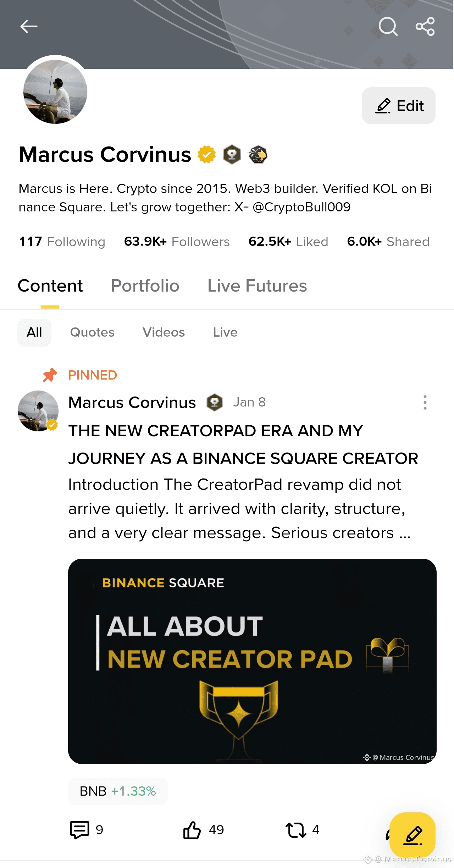Open search with the magnifier icon
The image size is (454, 868).
(388, 27)
